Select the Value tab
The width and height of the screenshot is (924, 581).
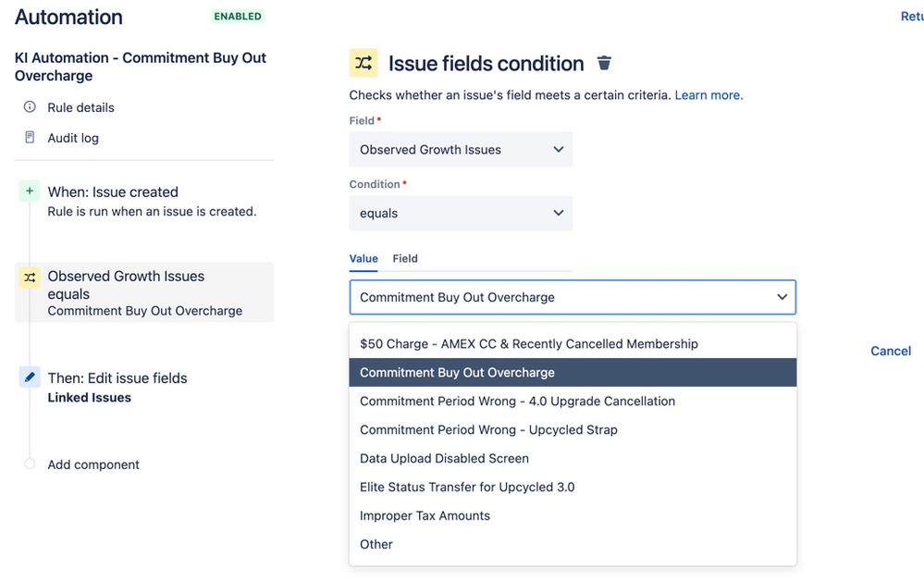click(x=363, y=258)
